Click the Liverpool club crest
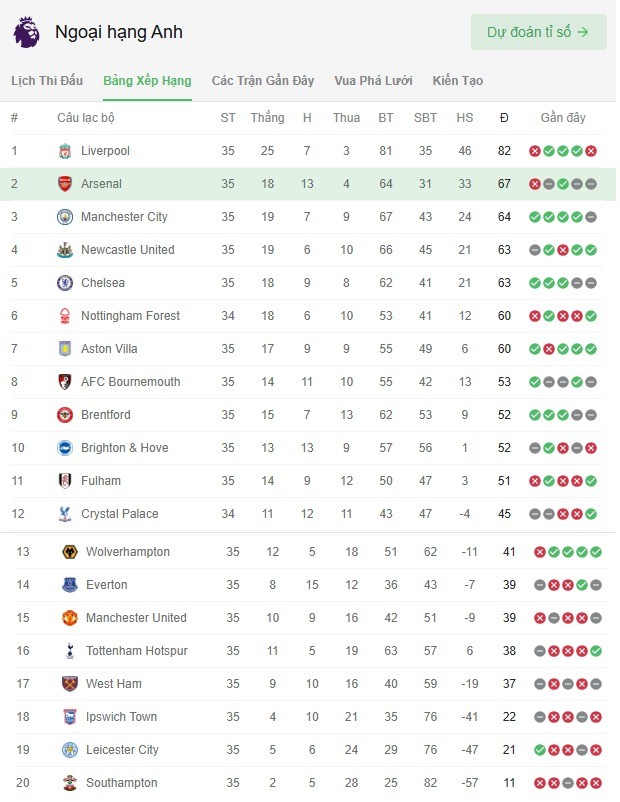 (x=65, y=151)
